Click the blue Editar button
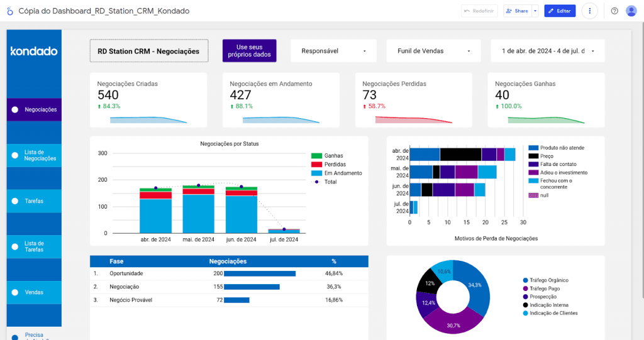 (x=560, y=11)
